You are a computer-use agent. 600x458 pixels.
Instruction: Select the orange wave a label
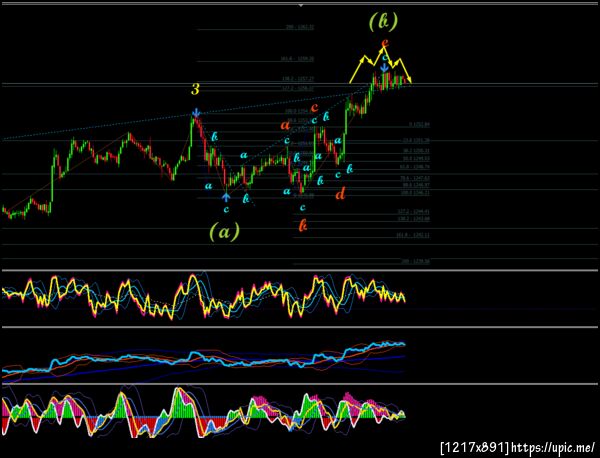click(x=285, y=125)
